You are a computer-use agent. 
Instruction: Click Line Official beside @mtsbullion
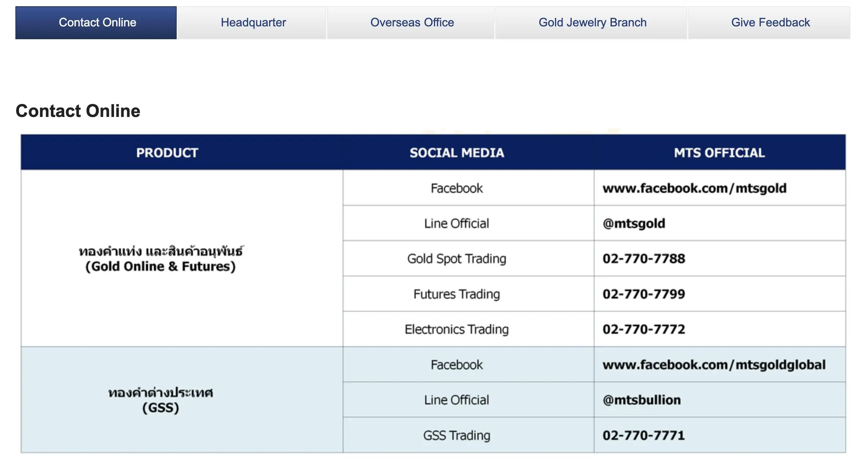(457, 400)
